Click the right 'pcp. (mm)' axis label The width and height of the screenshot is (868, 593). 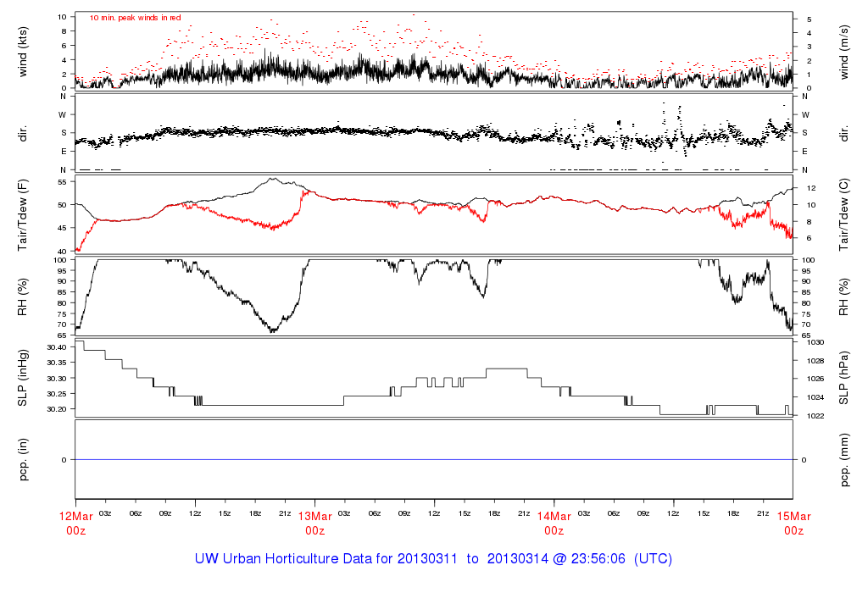point(843,460)
